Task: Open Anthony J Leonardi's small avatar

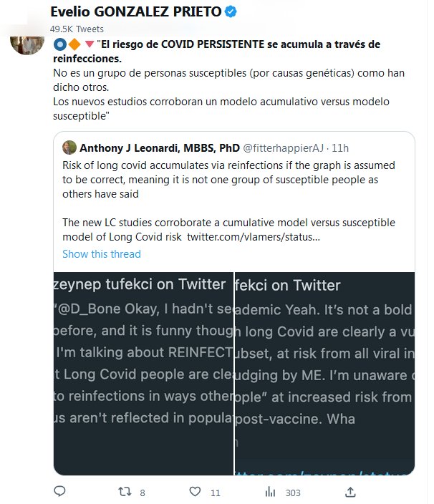Action: point(69,148)
